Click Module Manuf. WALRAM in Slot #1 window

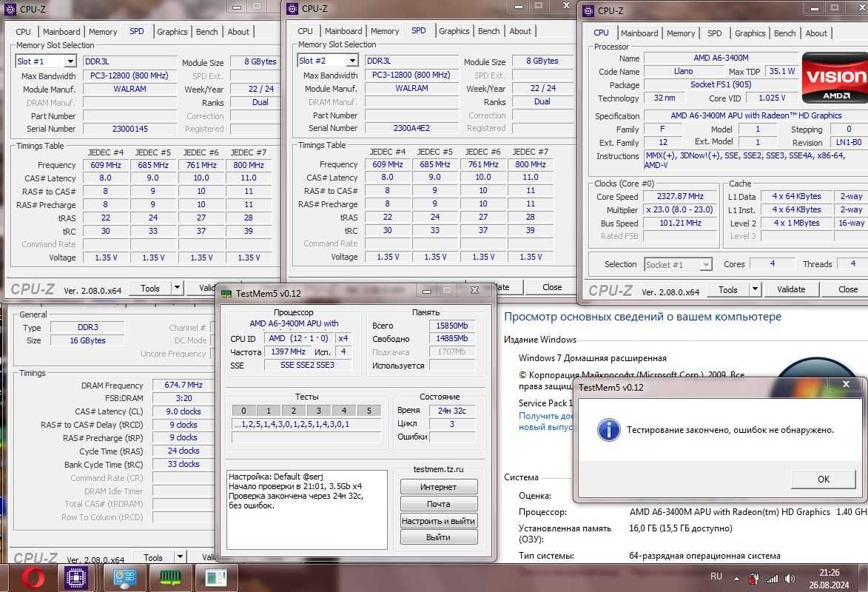(x=130, y=89)
